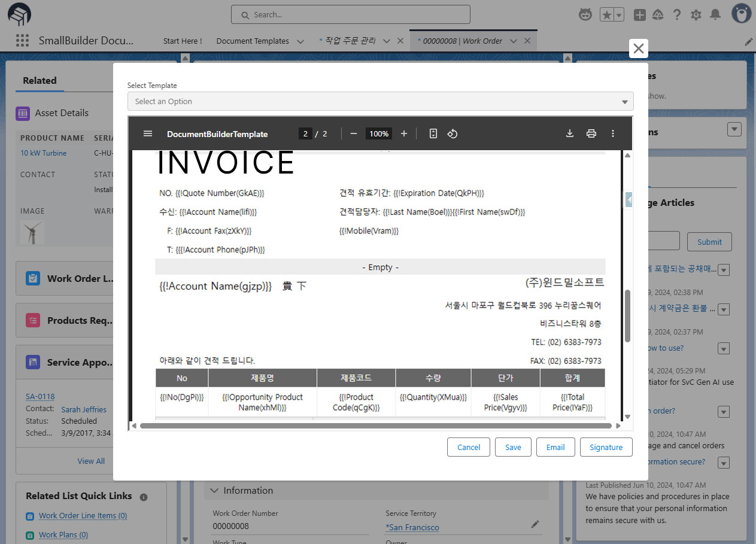Screen dimensions: 756x544
Task: Switch to 작업 주문 관리 tab
Action: point(351,41)
